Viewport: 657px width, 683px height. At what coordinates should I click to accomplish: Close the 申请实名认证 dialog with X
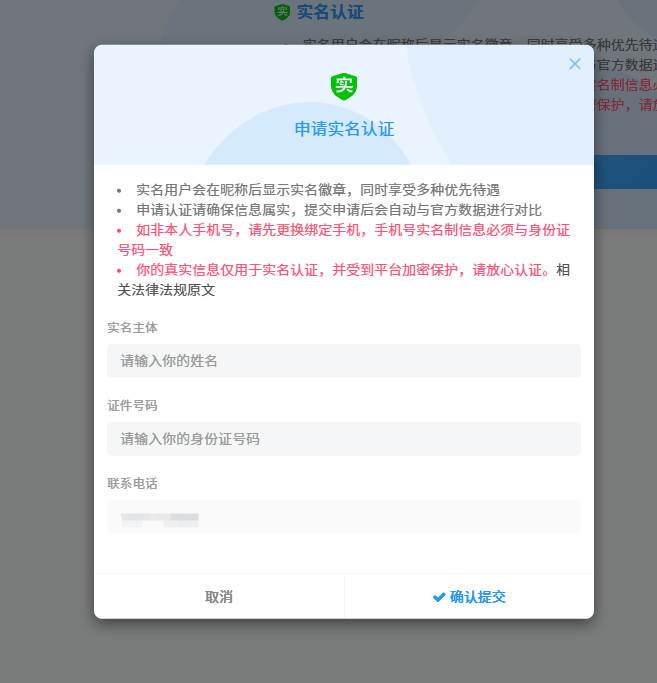575,64
